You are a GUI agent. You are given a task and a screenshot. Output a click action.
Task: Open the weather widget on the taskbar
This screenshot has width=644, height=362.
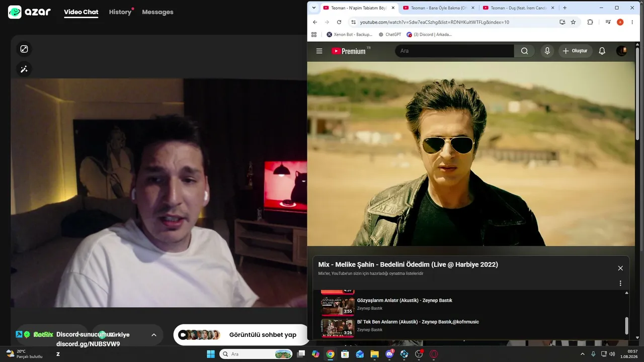(x=24, y=354)
